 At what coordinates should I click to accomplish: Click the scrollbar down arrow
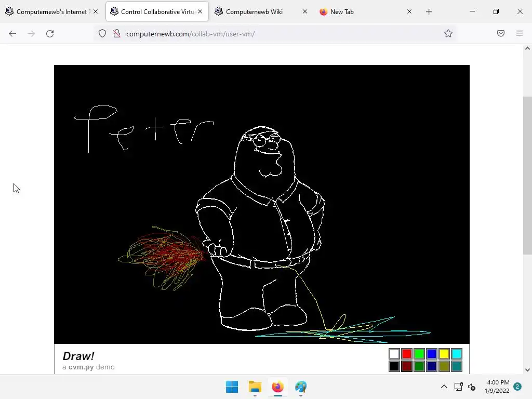527,370
